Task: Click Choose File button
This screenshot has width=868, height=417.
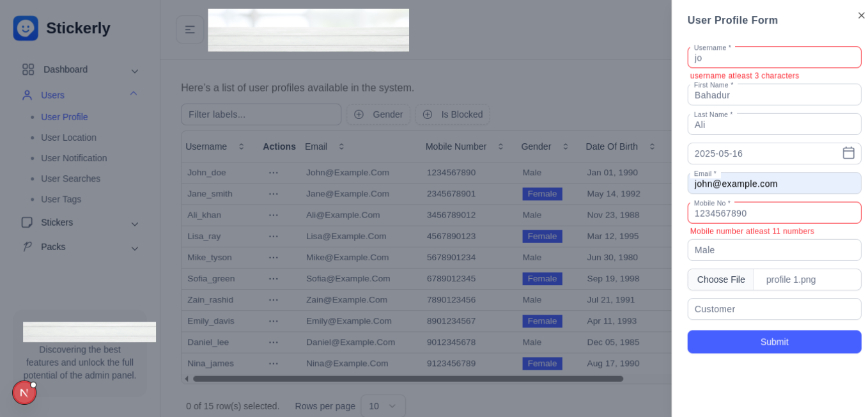Action: coord(720,279)
